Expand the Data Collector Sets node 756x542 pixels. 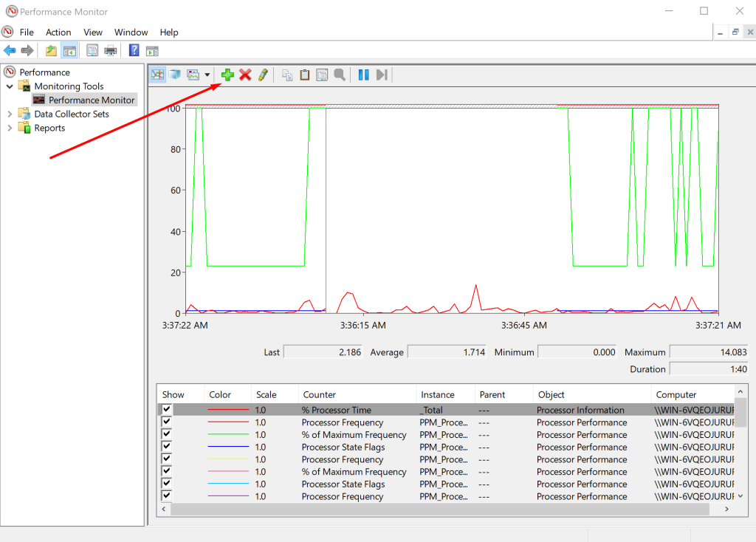coord(10,114)
